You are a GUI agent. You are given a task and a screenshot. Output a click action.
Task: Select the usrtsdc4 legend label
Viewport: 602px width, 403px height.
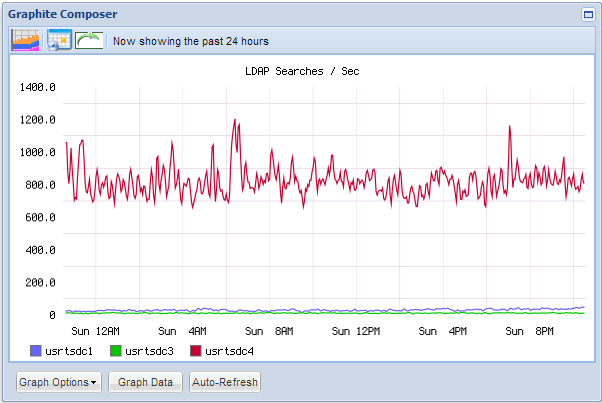coord(229,351)
